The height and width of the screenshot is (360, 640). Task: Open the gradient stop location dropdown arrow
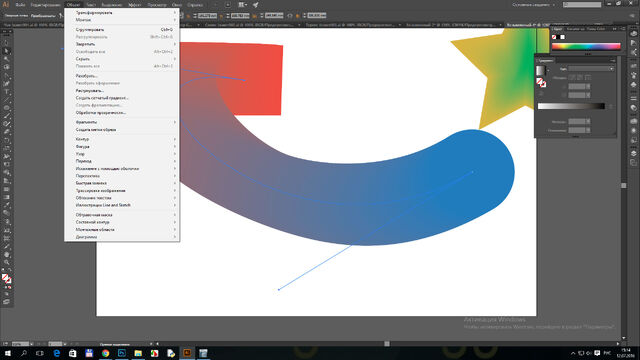(x=588, y=130)
